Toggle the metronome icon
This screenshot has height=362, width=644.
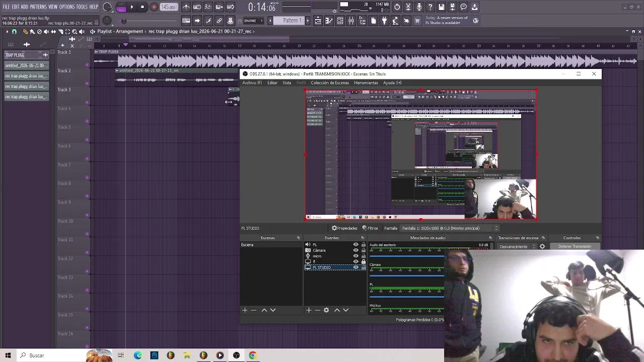(186, 7)
